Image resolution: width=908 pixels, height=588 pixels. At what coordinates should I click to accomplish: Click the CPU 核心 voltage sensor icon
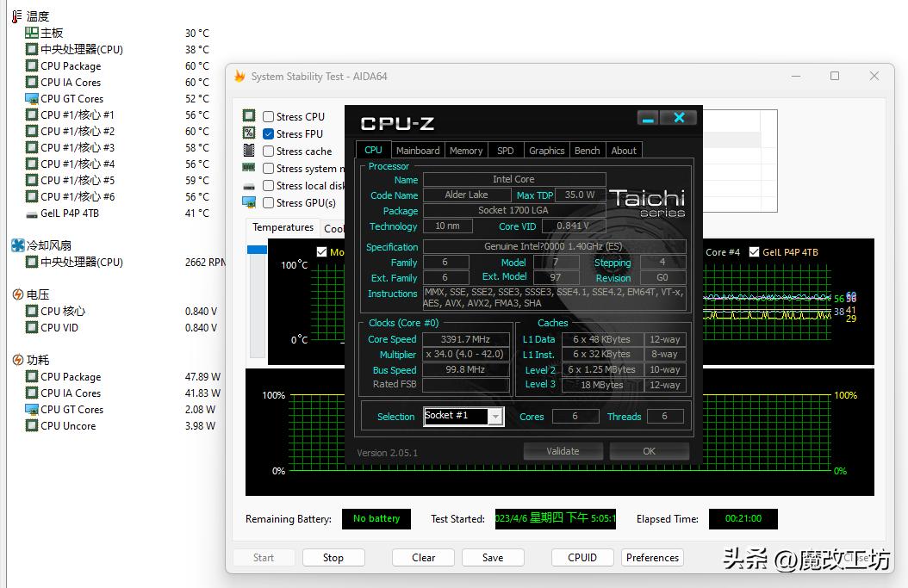31,311
